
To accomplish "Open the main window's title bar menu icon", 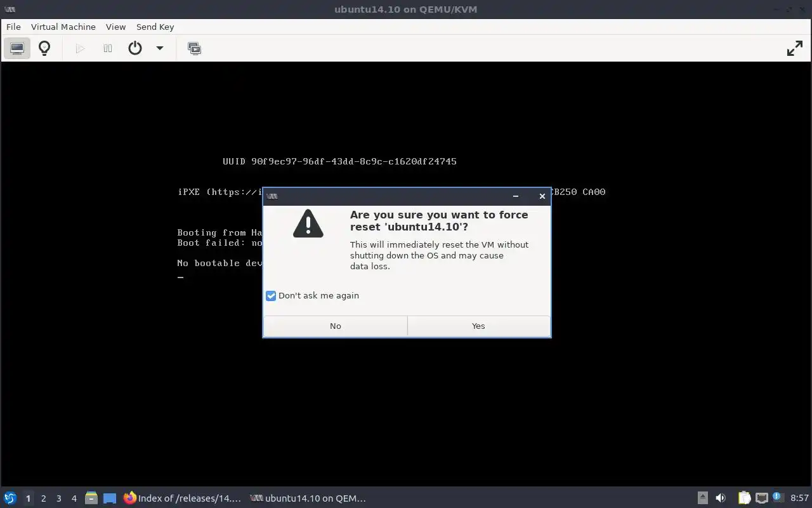I will pyautogui.click(x=10, y=9).
